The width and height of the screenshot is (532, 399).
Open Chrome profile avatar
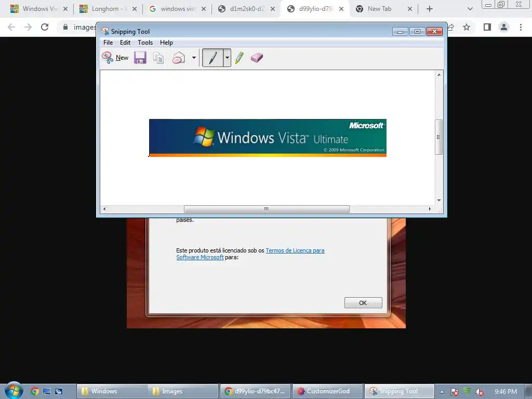pos(504,27)
